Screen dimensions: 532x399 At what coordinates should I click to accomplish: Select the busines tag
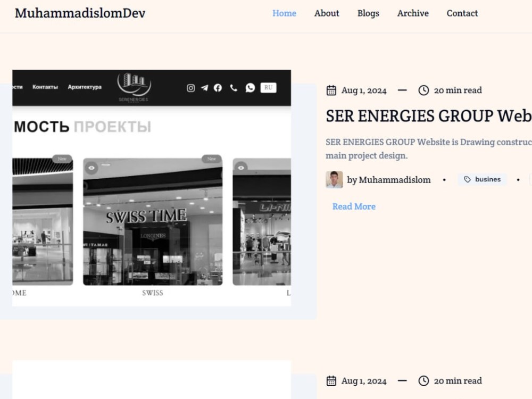(x=482, y=179)
